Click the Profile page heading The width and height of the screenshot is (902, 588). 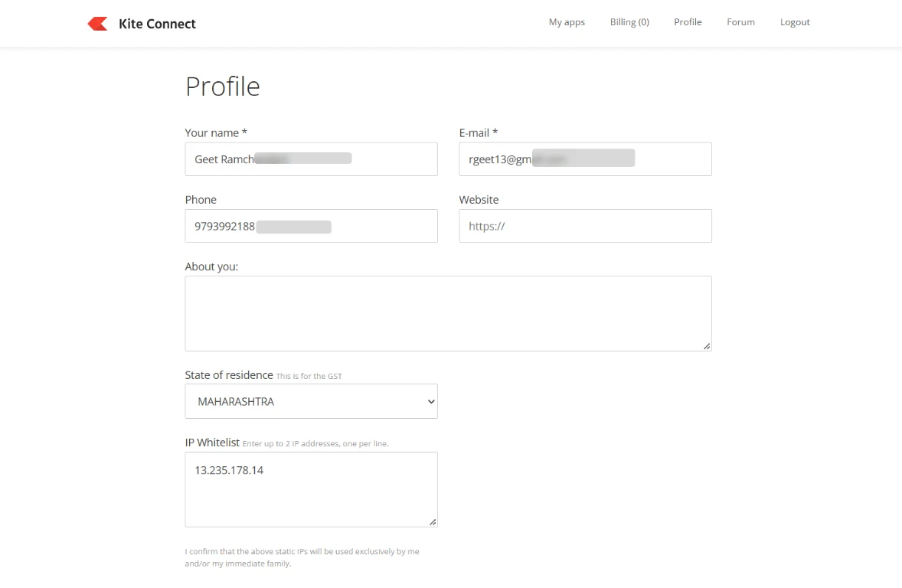[x=223, y=87]
